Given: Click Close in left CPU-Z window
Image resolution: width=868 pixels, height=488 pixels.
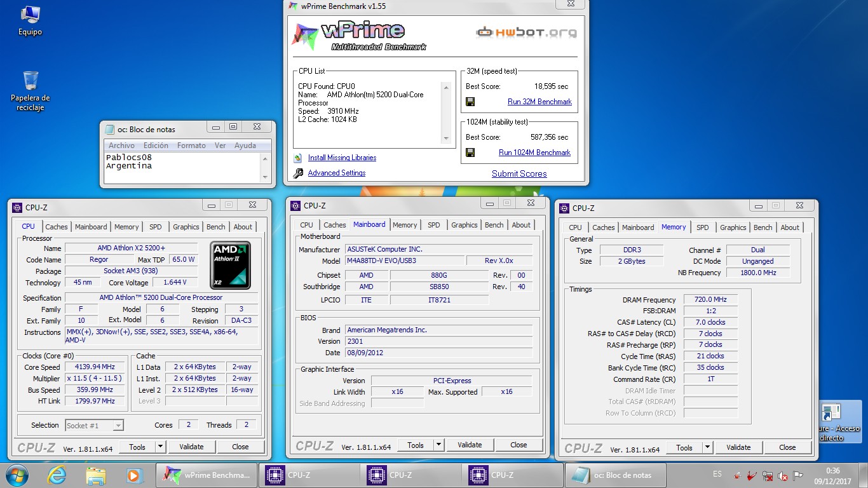Looking at the screenshot, I should pyautogui.click(x=240, y=447).
